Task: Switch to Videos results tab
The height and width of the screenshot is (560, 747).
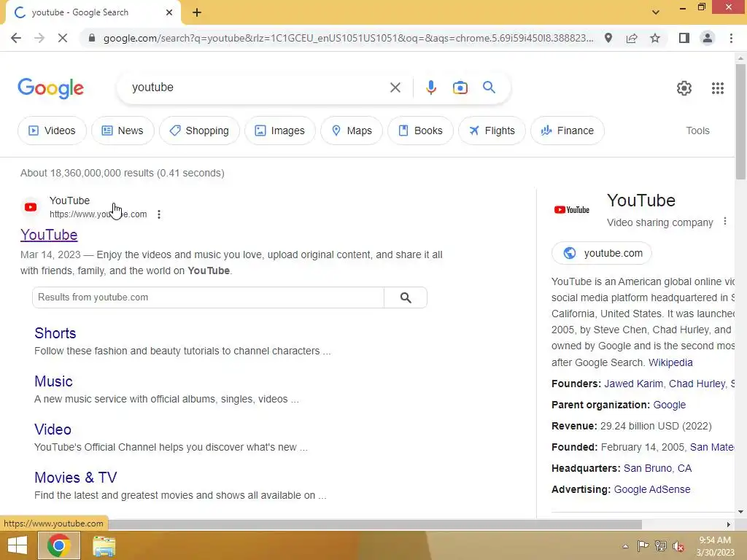Action: point(53,131)
